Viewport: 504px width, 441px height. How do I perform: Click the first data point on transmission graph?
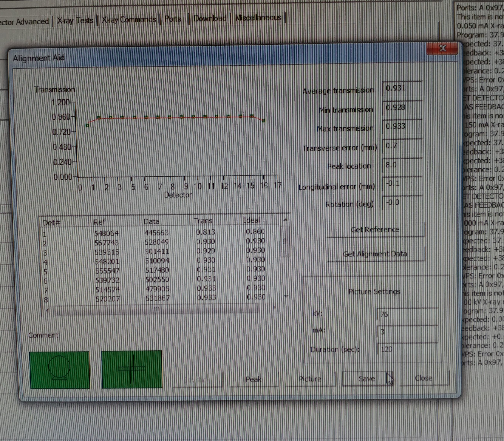87,125
